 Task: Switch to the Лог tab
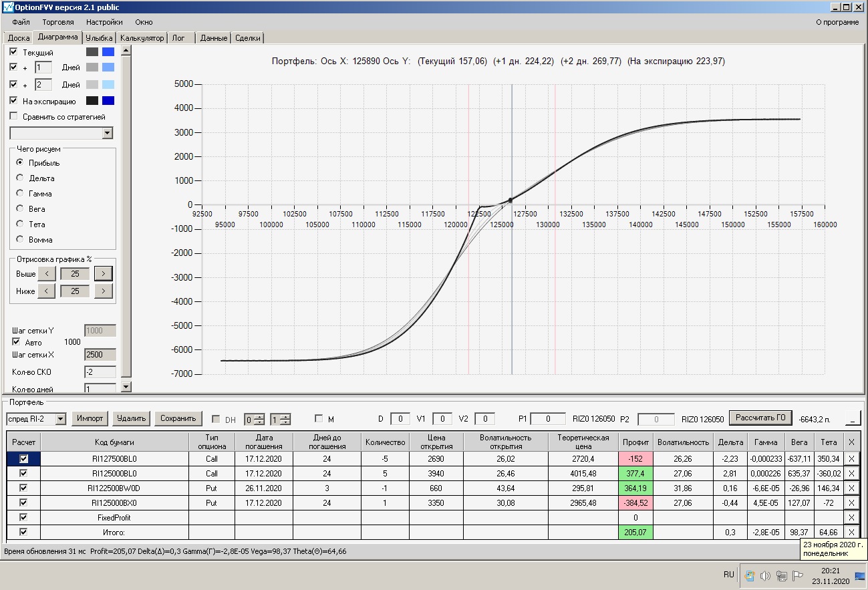(181, 38)
